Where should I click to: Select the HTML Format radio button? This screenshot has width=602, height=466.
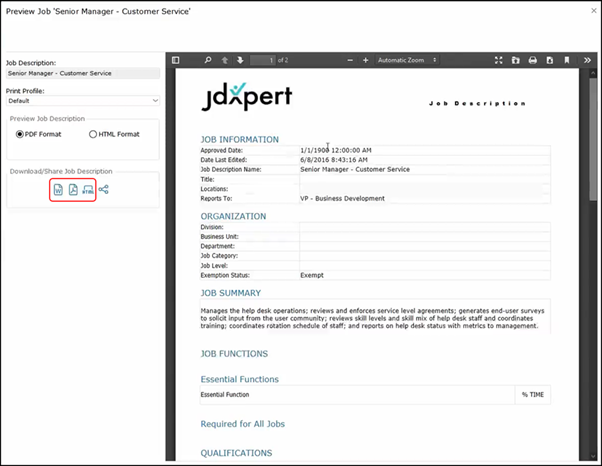tap(93, 134)
